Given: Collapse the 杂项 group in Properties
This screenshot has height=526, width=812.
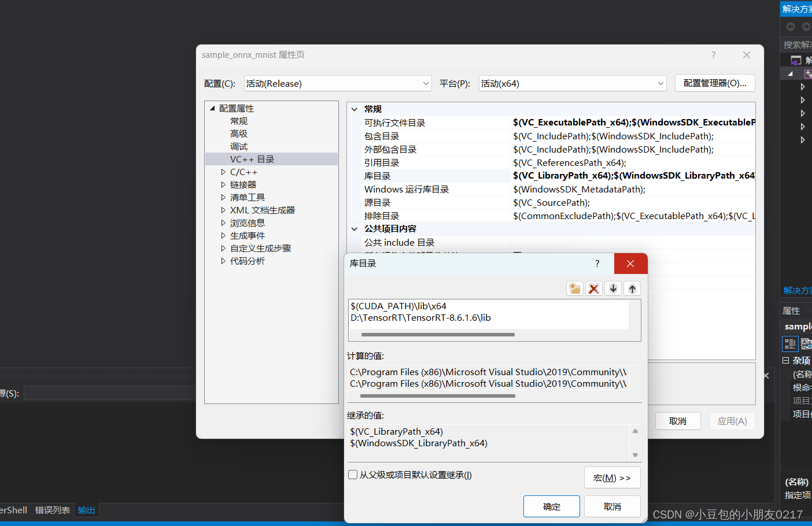Looking at the screenshot, I should [x=785, y=360].
